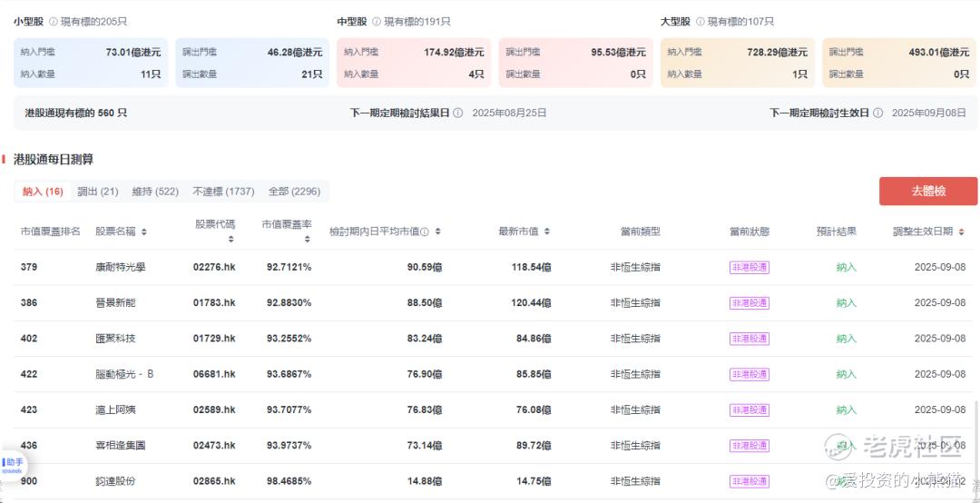
Task: Click the info icon beside 中型股
Action: click(377, 22)
